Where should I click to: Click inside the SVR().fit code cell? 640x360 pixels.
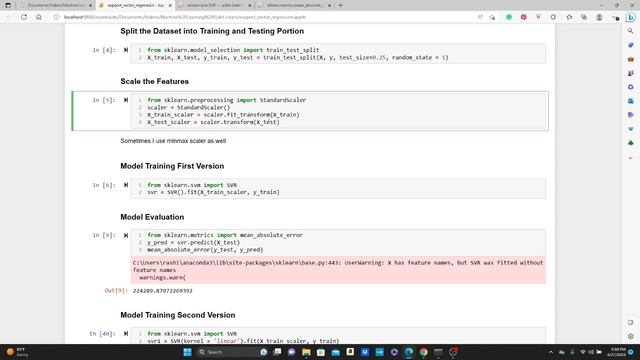(338, 189)
